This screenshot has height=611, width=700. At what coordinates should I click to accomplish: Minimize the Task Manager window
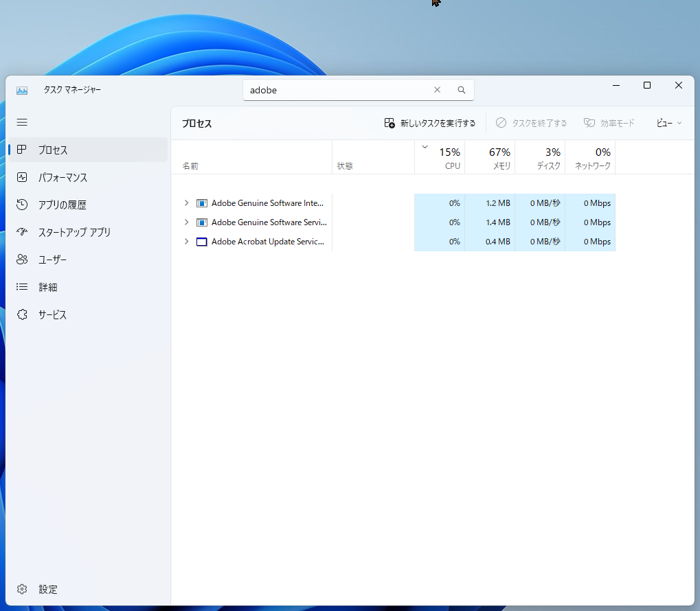(616, 85)
